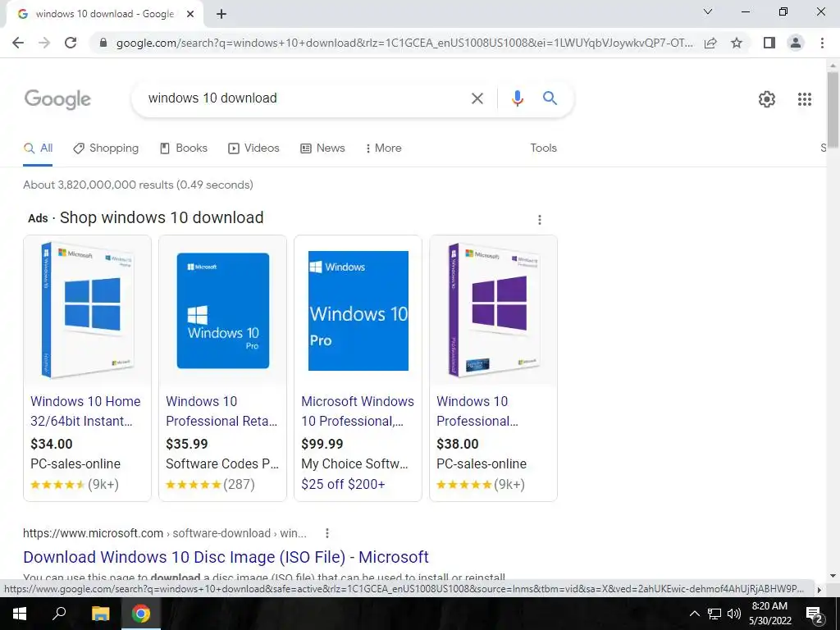Image resolution: width=840 pixels, height=630 pixels.
Task: Start voice search with microphone
Action: (517, 98)
